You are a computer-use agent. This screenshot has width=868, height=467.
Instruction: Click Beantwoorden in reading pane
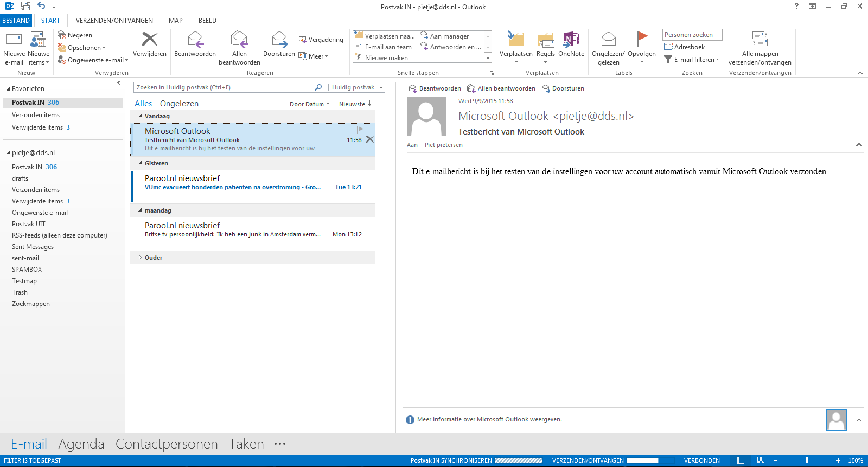point(435,88)
